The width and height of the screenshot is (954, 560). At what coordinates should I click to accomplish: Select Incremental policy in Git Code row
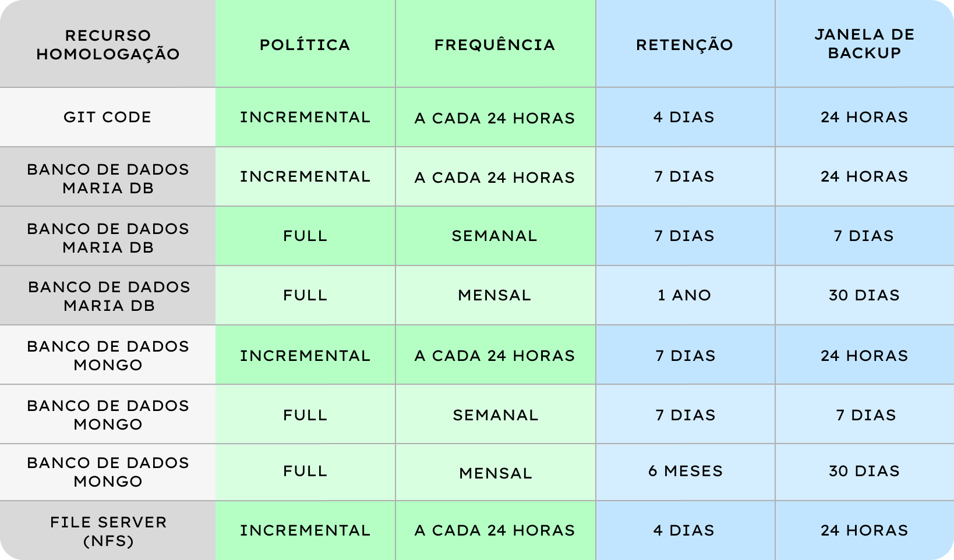[305, 117]
